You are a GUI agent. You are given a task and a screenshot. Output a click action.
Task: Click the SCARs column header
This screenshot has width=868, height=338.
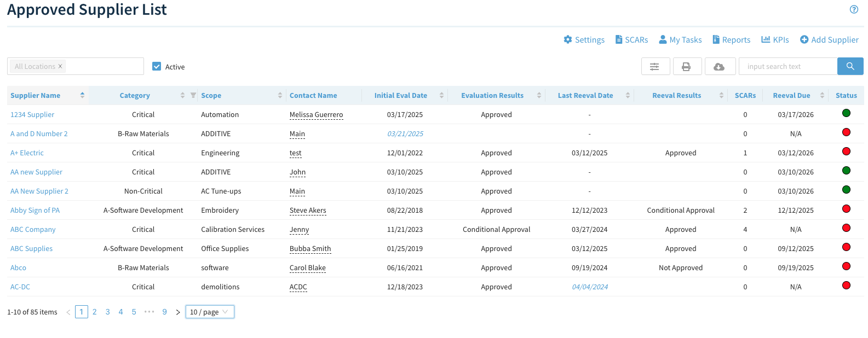[x=745, y=95]
